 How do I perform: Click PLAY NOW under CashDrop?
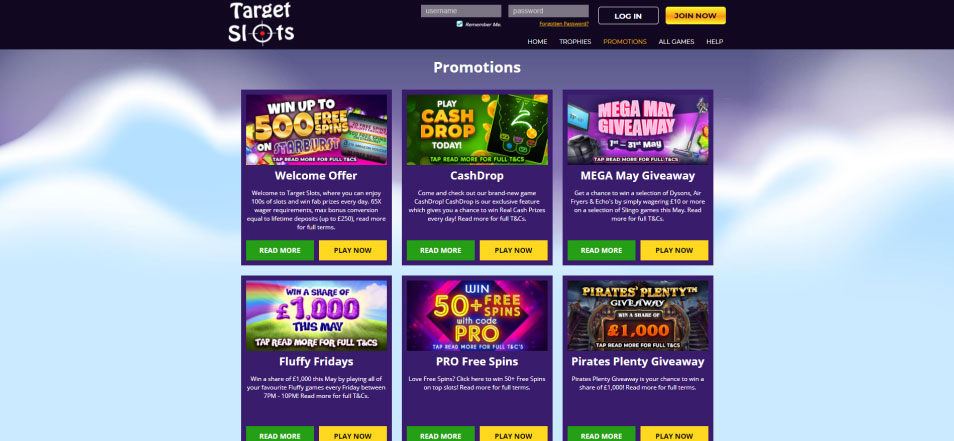pyautogui.click(x=514, y=250)
